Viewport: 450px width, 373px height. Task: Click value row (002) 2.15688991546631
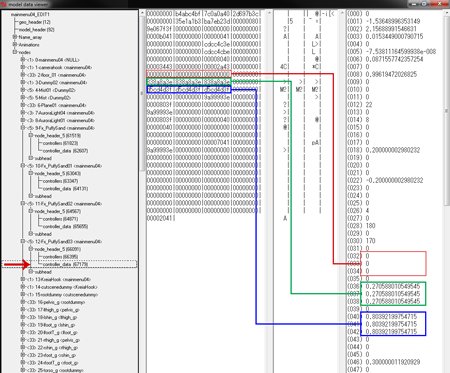pos(382,29)
